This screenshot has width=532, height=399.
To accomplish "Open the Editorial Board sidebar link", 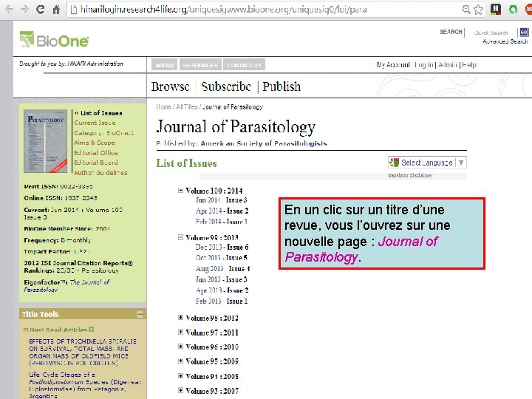I will (x=96, y=163).
